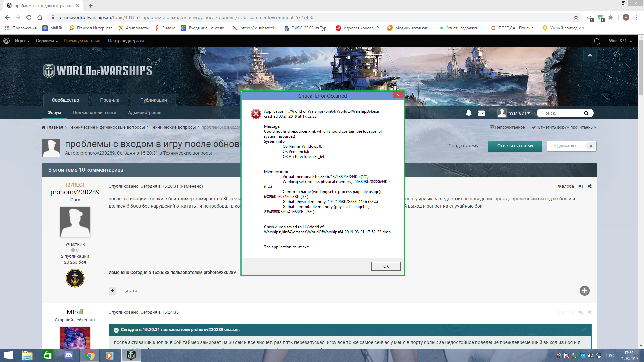Viewport: 644px width, 362px height.
Task: Click in the Поиск search field
Action: pos(562,113)
